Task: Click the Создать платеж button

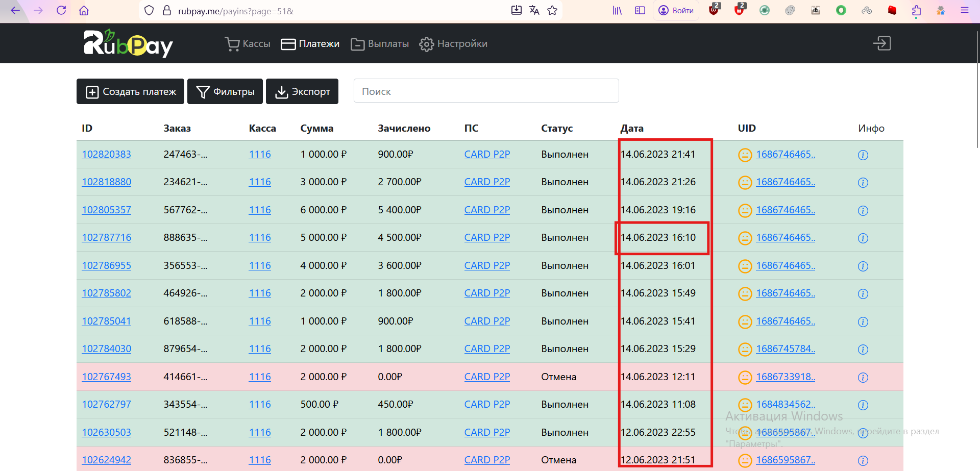Action: 130,92
